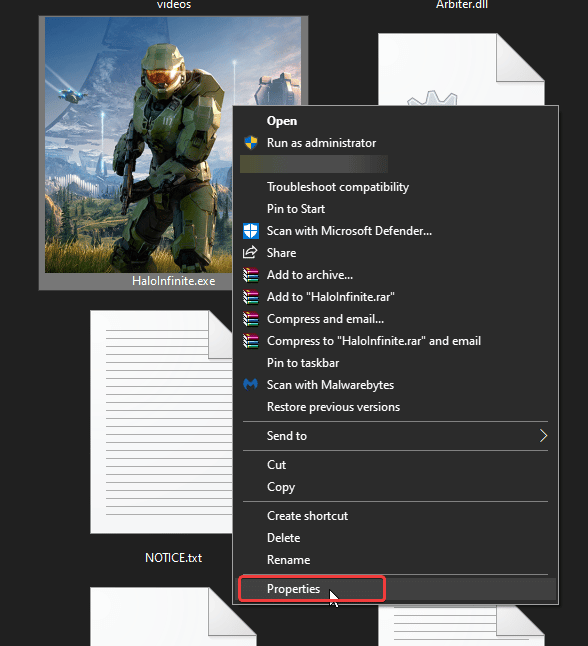
Task: Click the Microsoft Defender shield icon
Action: tap(251, 231)
